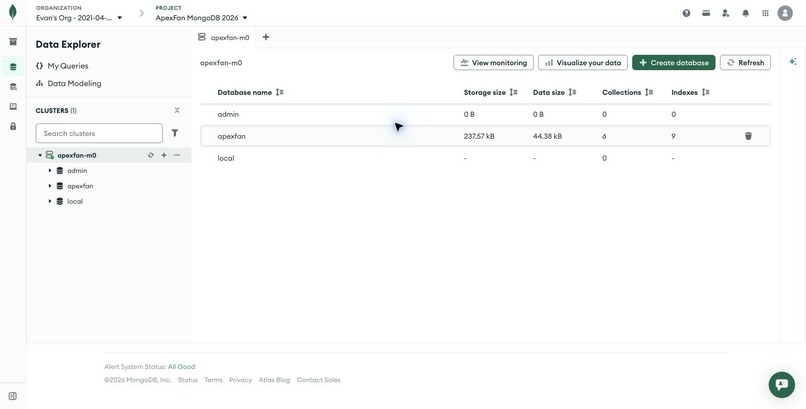Click the plus icon on apexfan-m0 tree row
The image size is (806, 409).
coord(164,155)
